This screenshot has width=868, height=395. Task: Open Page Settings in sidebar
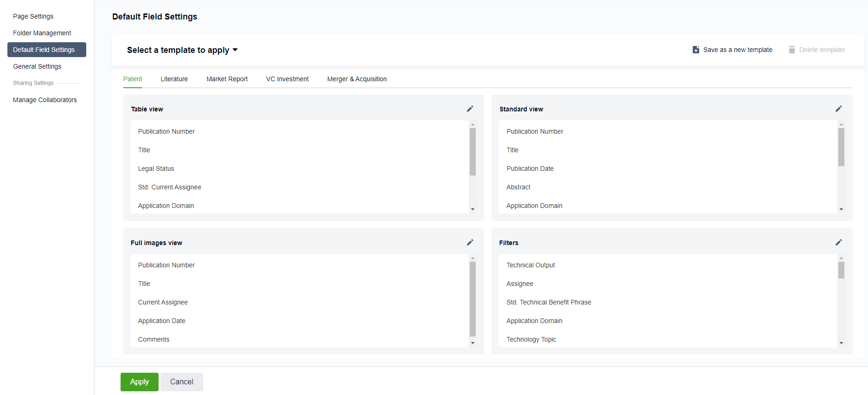33,16
